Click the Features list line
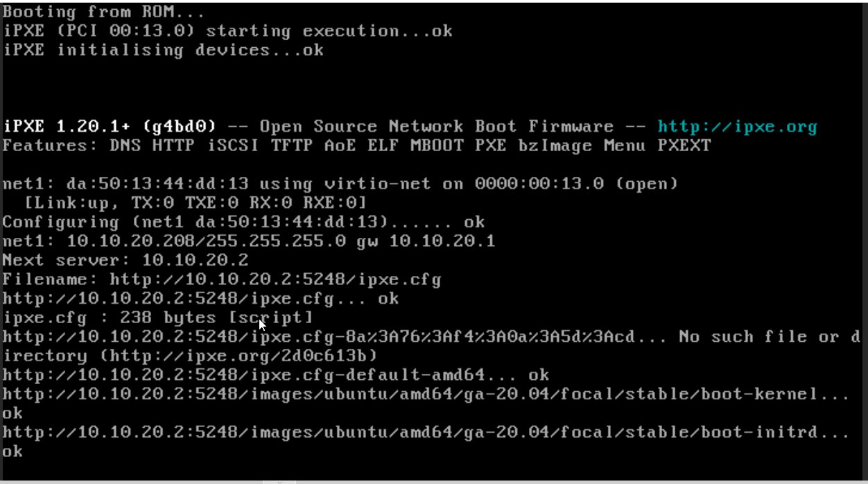The image size is (868, 484). pos(356,146)
